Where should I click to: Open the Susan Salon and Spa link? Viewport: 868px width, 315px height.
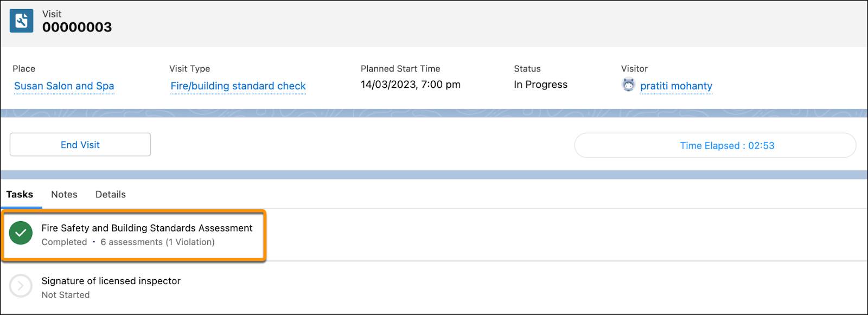click(64, 86)
